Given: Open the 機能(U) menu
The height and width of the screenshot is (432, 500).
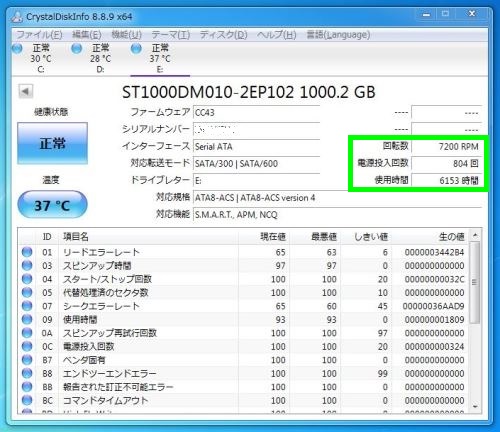Looking at the screenshot, I should point(126,35).
